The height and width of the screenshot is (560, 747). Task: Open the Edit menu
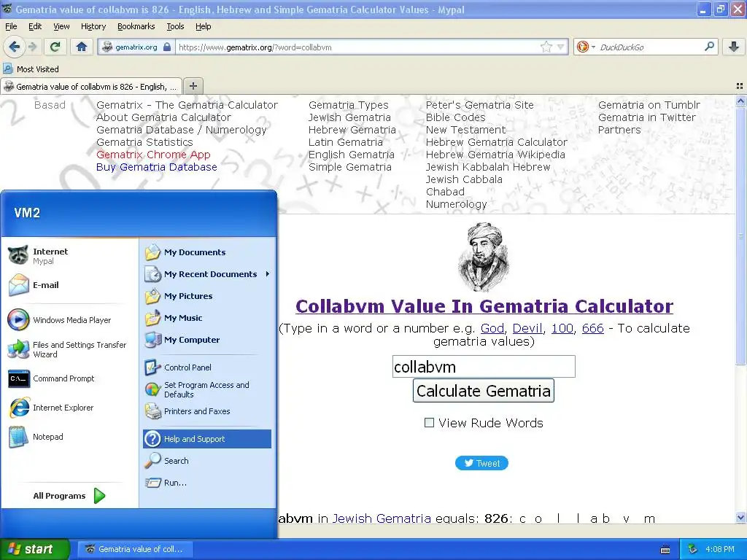(x=35, y=26)
